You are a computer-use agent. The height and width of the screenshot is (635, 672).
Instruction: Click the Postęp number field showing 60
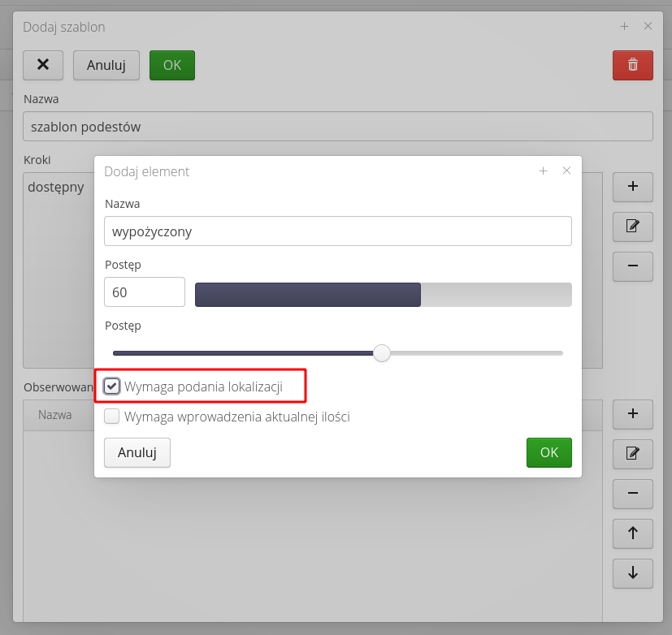click(x=145, y=292)
